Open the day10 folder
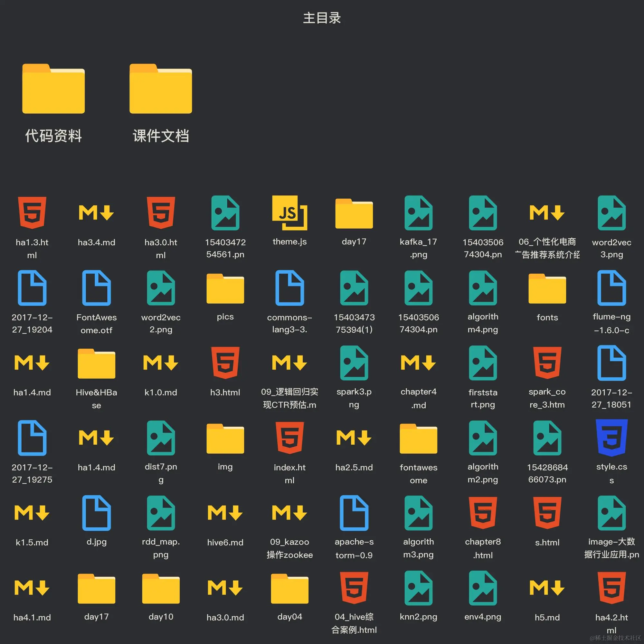Viewport: 644px width, 644px height. pyautogui.click(x=161, y=588)
